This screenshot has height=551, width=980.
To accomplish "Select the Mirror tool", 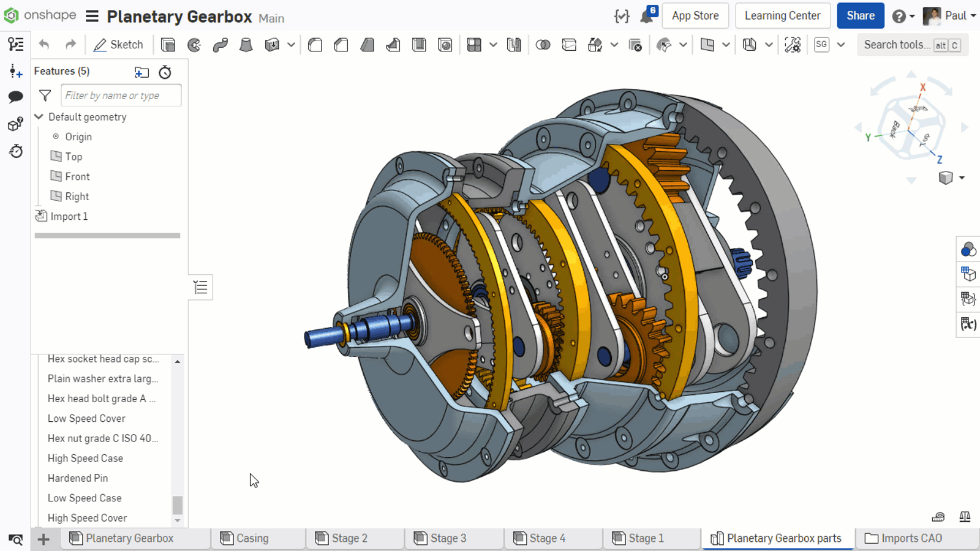I will pyautogui.click(x=514, y=45).
